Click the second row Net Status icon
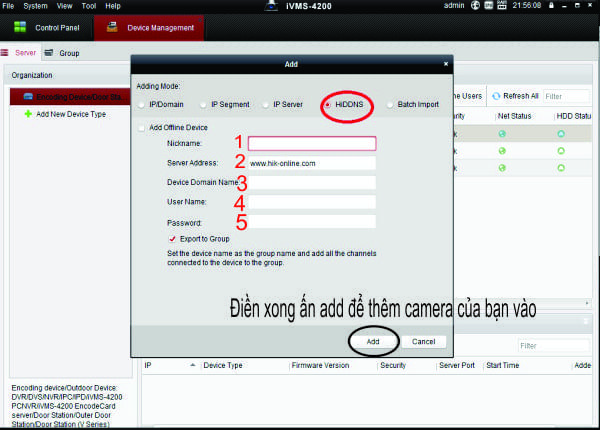Screen dimensions: 600x430 coord(502,151)
